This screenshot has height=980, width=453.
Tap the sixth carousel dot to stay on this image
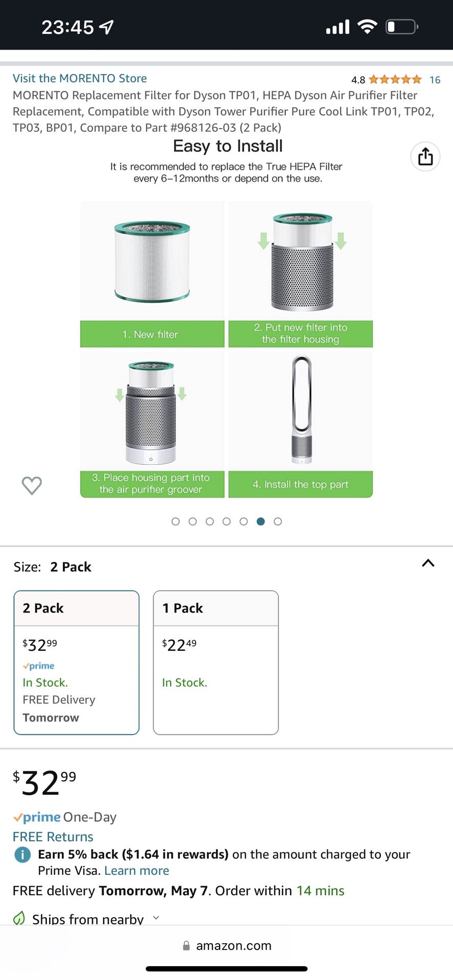pos(261,521)
